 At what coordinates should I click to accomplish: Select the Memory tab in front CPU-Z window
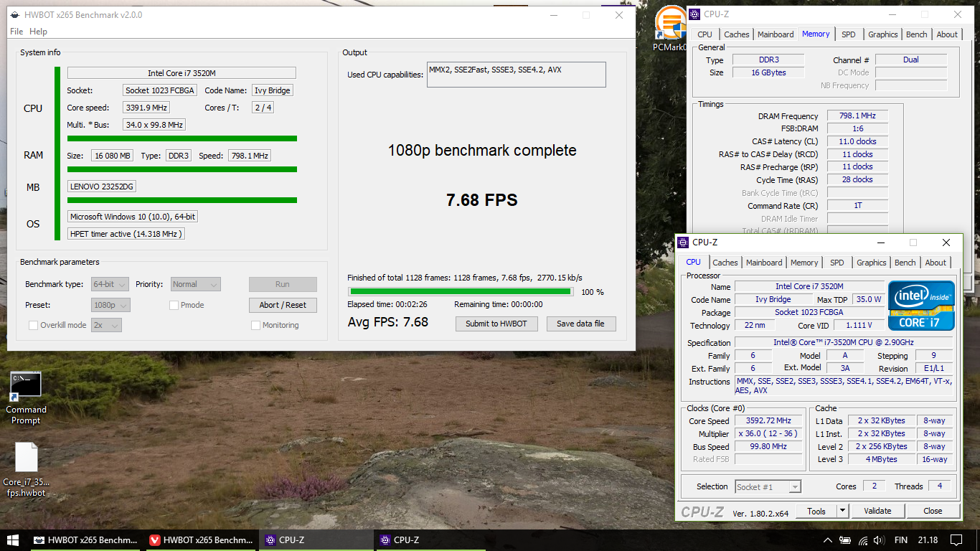[x=804, y=263]
